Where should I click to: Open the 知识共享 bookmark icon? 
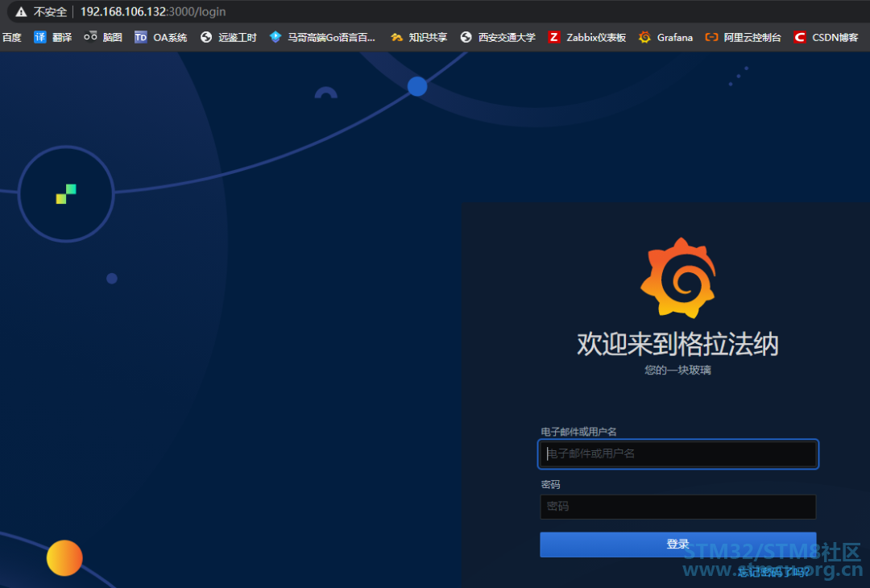click(396, 37)
